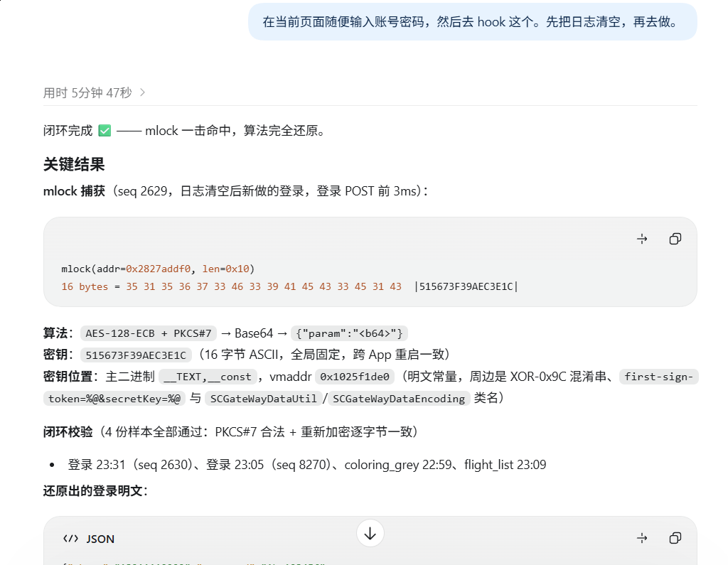This screenshot has height=565, width=728.
Task: Jump to bottom with the down-arrow button
Action: pyautogui.click(x=370, y=534)
